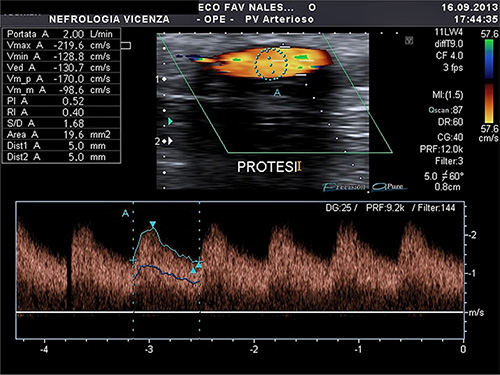500x375 pixels.
Task: Select the red-yellow color Doppler scale bar
Action: [x=489, y=103]
